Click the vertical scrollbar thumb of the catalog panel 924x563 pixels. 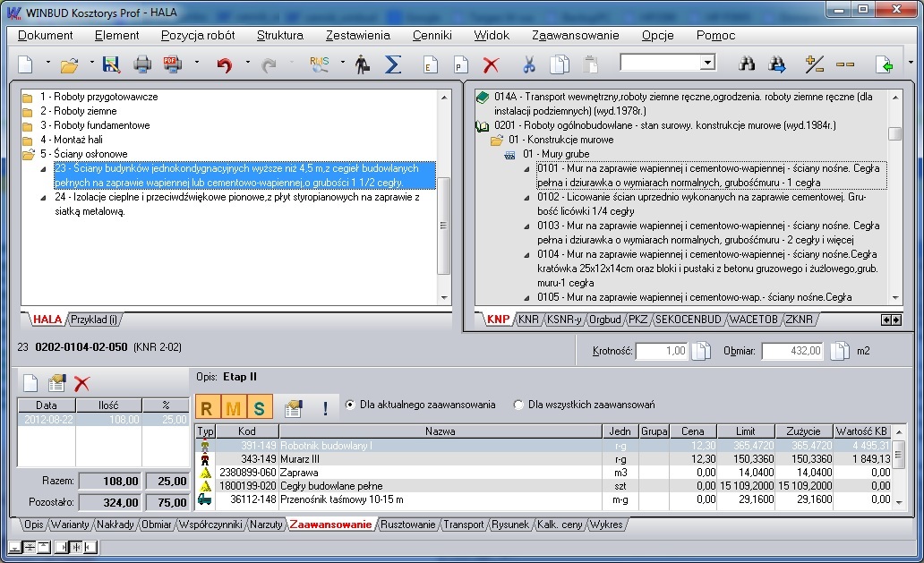[894, 133]
